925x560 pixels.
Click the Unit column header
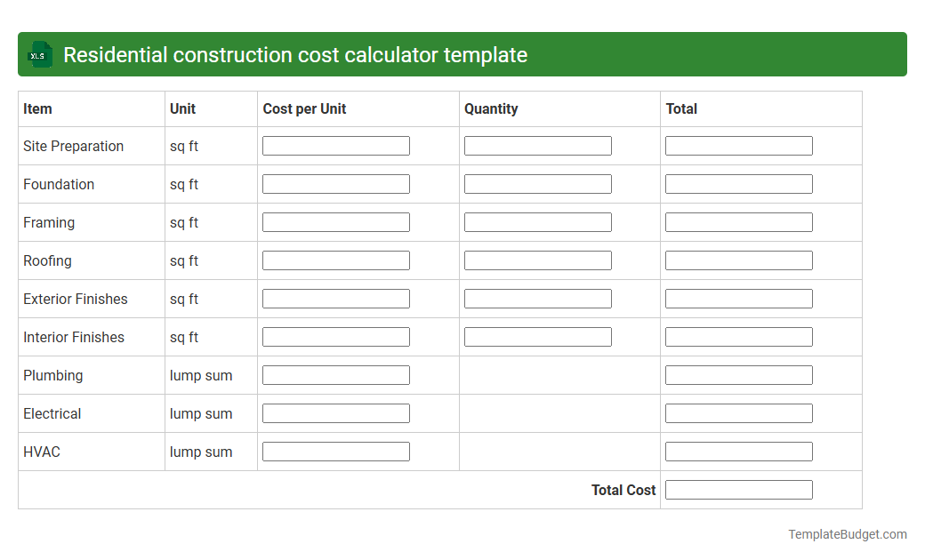coord(180,108)
